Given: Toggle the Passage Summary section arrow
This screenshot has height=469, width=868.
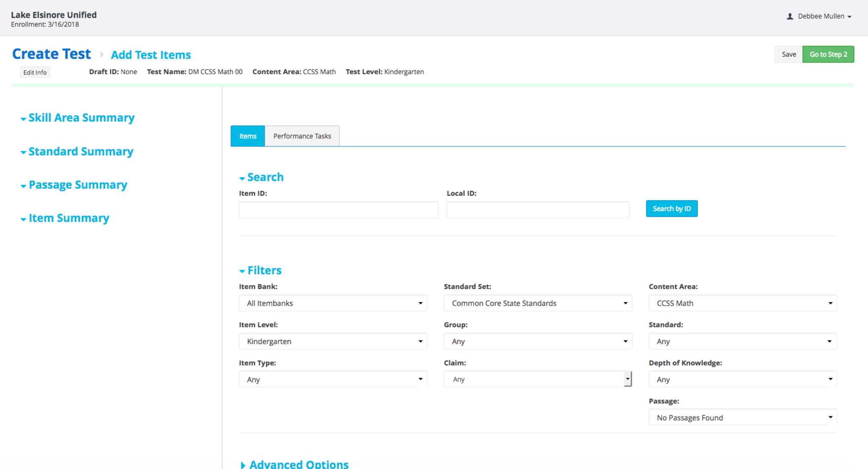Looking at the screenshot, I should (23, 186).
